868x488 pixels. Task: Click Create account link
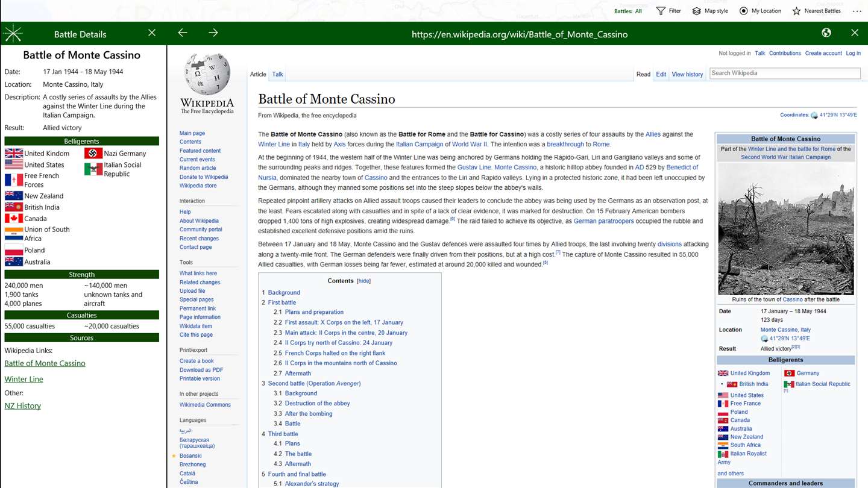[x=823, y=53]
